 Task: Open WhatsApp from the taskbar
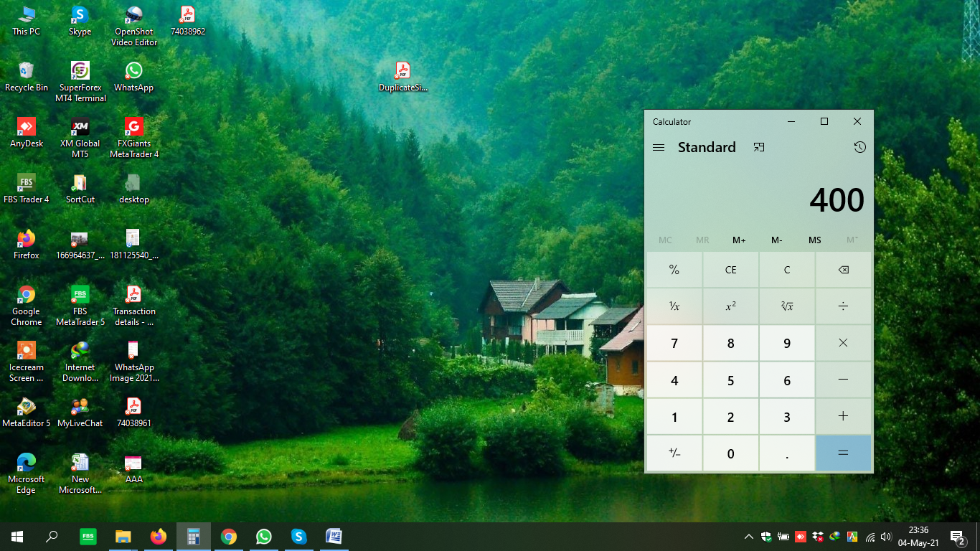264,537
